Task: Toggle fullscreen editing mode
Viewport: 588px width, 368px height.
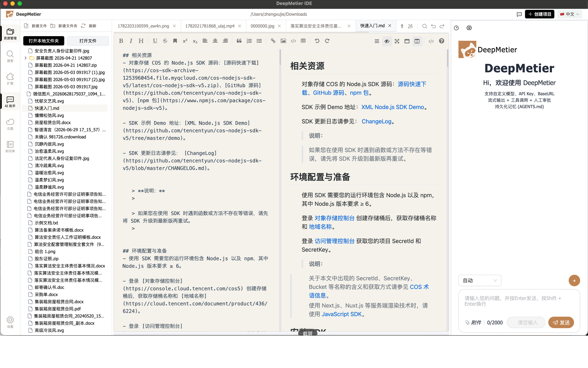Action: pos(397,41)
